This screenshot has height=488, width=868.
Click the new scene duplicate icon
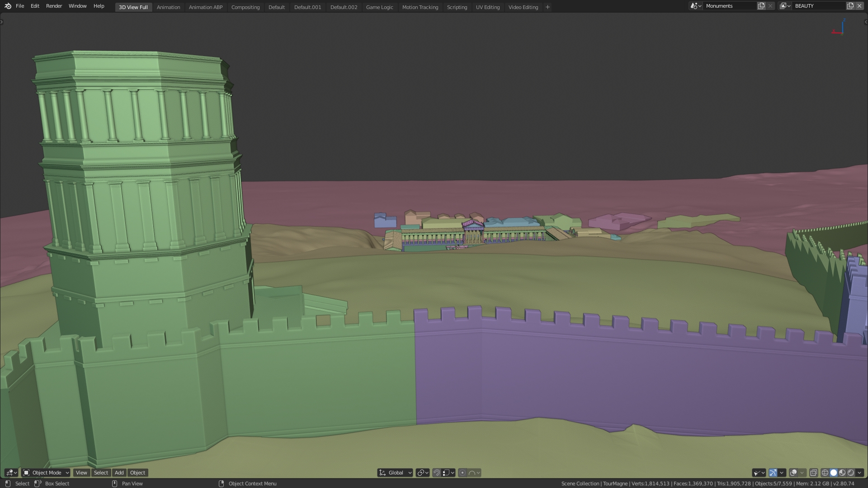tap(761, 6)
